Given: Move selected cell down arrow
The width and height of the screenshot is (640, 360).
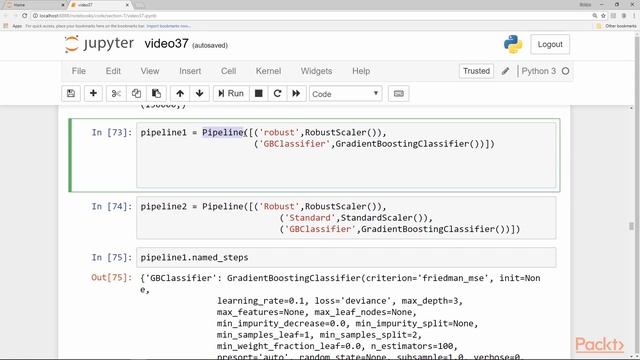Looking at the screenshot, I should pyautogui.click(x=200, y=93).
